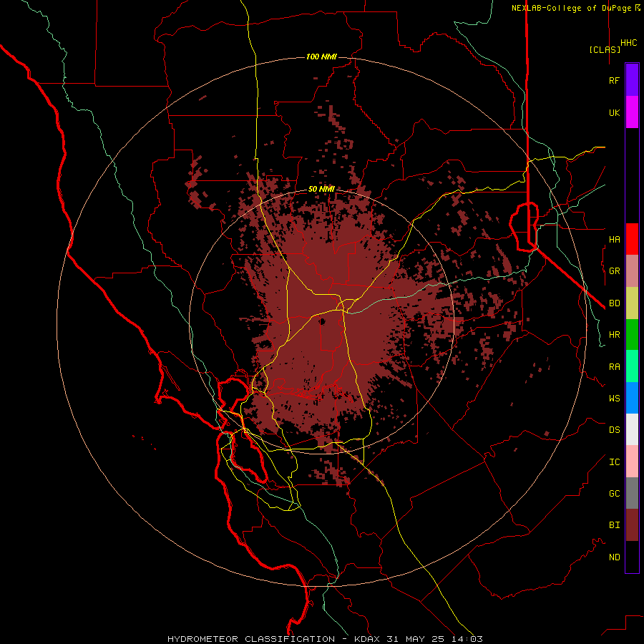Click the ND black legend swatch
The width and height of the screenshot is (644, 644).
[x=632, y=557]
